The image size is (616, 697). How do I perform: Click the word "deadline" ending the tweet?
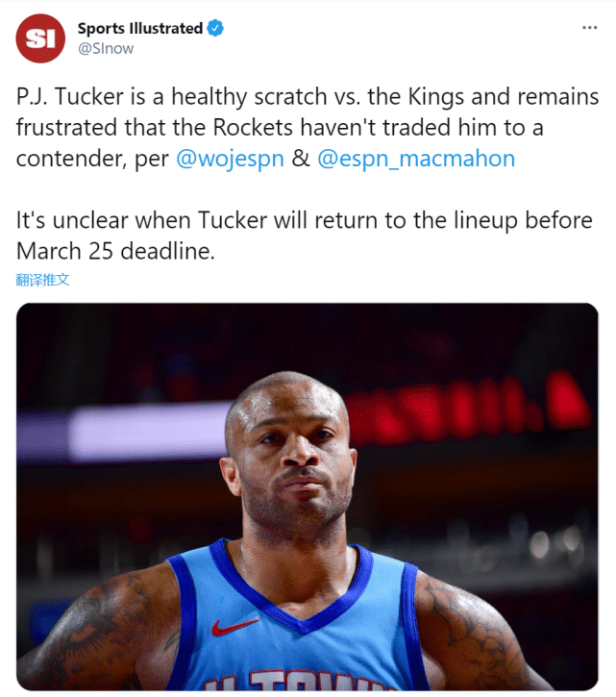tap(167, 251)
